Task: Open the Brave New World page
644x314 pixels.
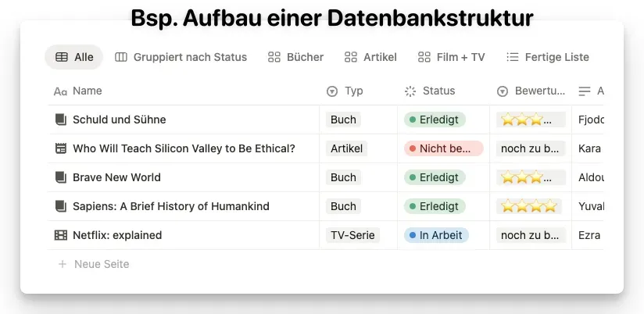Action: 116,177
